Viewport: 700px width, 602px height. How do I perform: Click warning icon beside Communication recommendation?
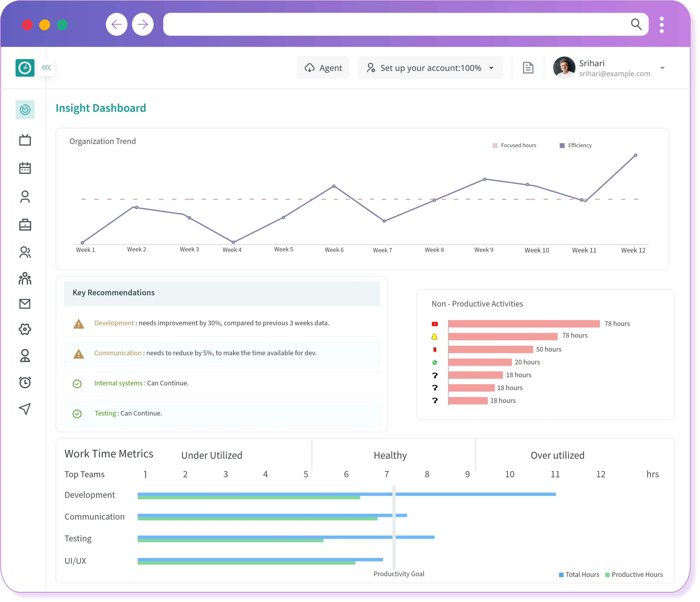click(x=78, y=354)
